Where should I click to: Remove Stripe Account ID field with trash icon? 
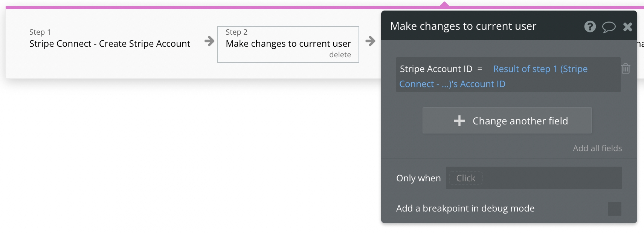pos(626,69)
